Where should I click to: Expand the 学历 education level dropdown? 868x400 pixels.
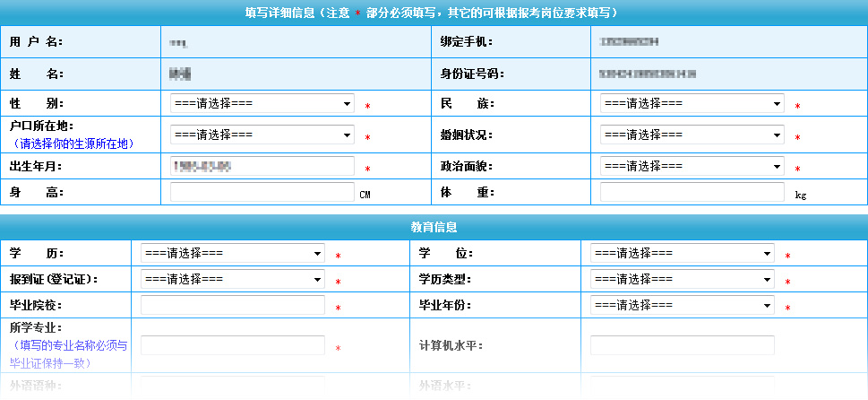pyautogui.click(x=232, y=254)
